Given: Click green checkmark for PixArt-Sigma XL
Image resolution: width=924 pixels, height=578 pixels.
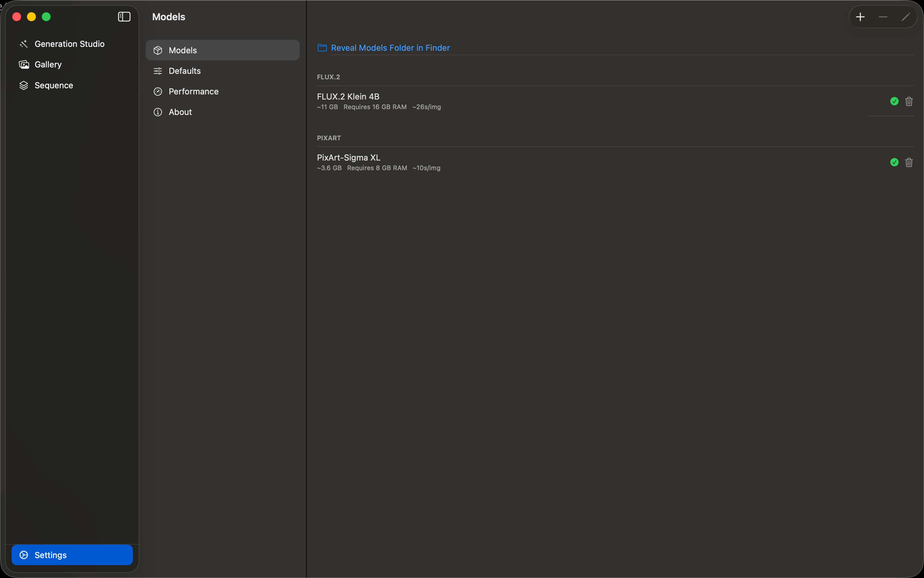Looking at the screenshot, I should (894, 162).
